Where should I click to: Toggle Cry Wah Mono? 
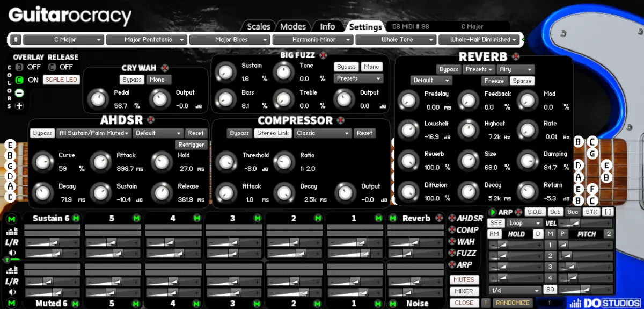(x=158, y=80)
